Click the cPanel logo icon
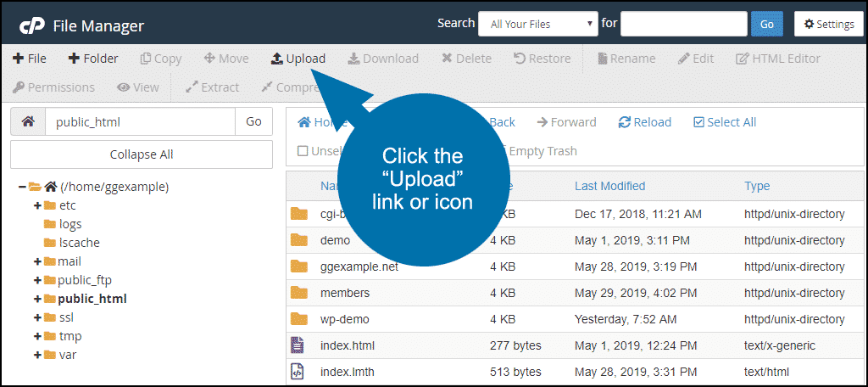The width and height of the screenshot is (868, 387). (32, 26)
